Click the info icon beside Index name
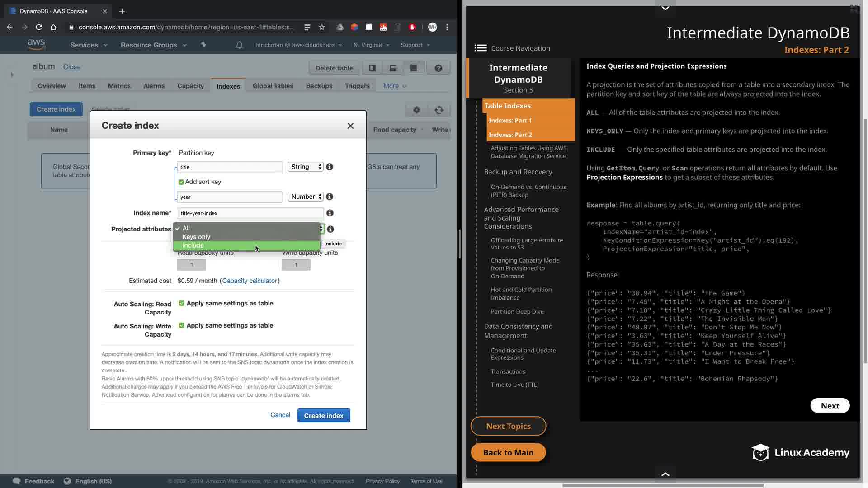The width and height of the screenshot is (868, 488). [330, 213]
